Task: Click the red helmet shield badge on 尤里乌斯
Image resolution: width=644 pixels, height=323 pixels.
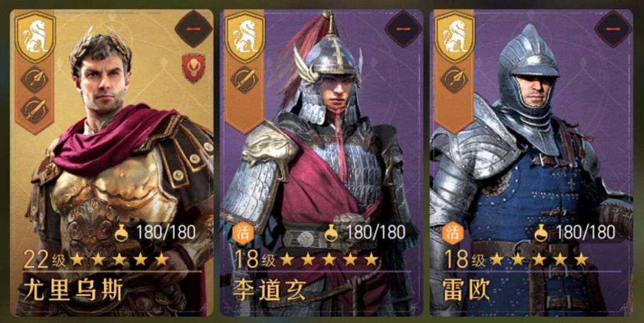Action: coord(194,68)
